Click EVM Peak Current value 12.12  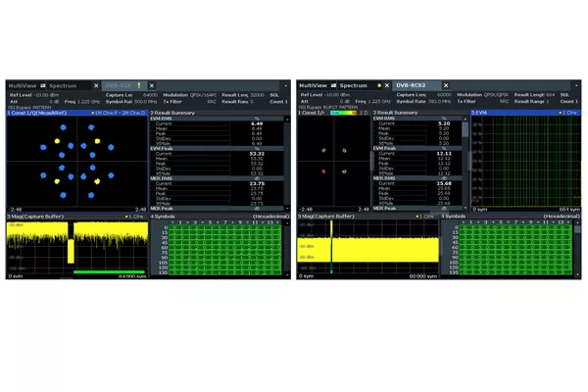click(444, 153)
